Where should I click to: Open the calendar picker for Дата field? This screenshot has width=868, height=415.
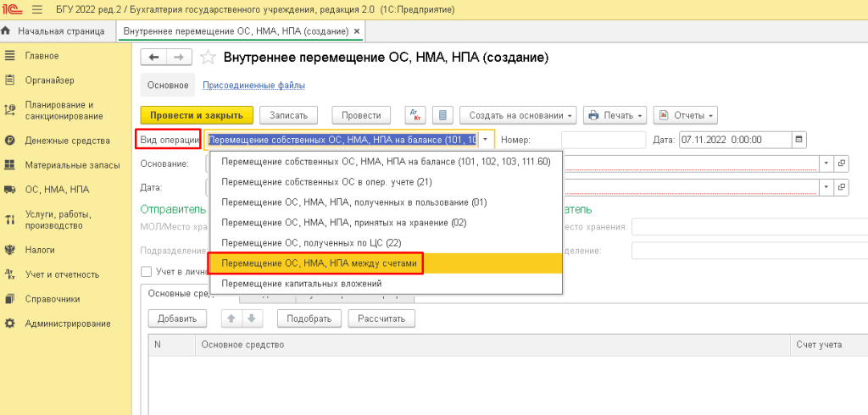click(798, 140)
